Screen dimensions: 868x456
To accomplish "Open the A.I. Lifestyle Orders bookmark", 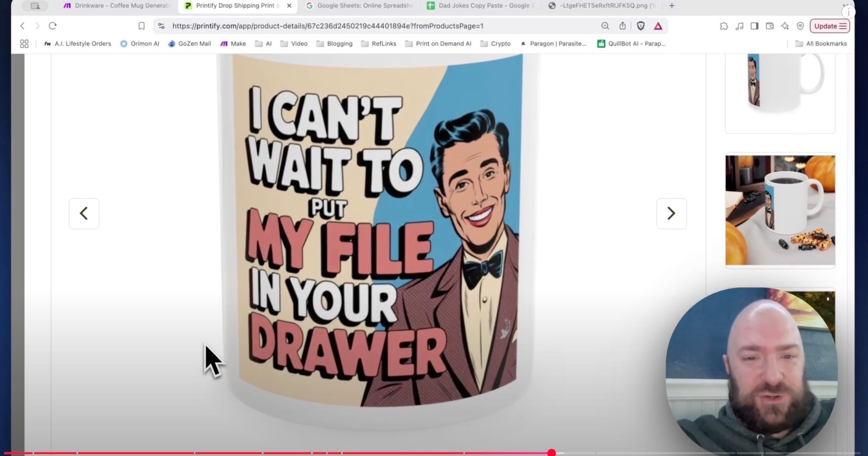I will [x=78, y=44].
